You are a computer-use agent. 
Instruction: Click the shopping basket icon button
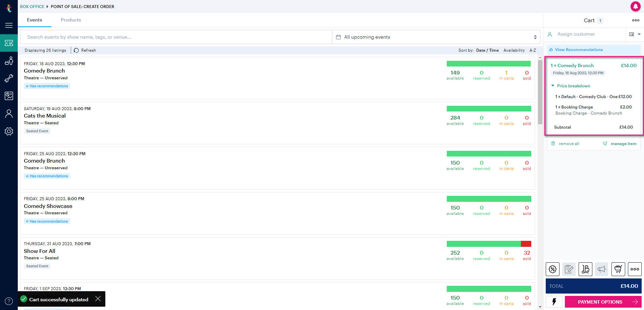(x=618, y=269)
